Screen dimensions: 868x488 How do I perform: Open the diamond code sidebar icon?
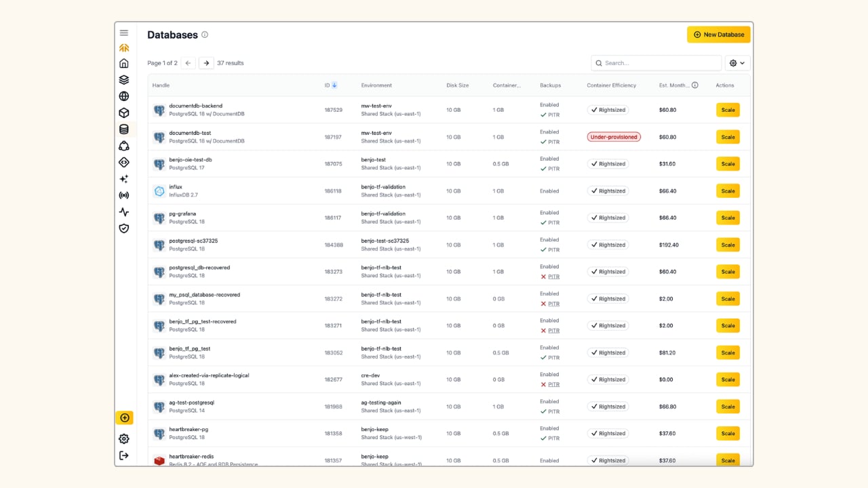coord(124,162)
